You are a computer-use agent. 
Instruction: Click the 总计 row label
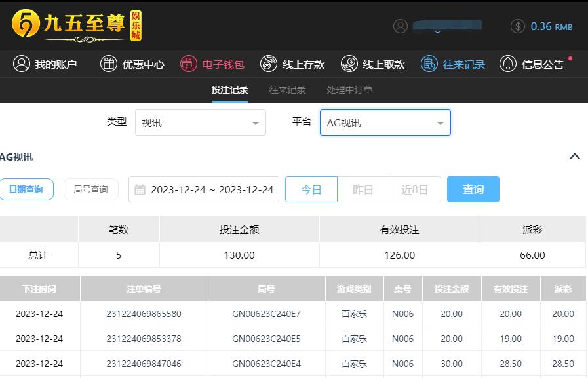(x=38, y=255)
